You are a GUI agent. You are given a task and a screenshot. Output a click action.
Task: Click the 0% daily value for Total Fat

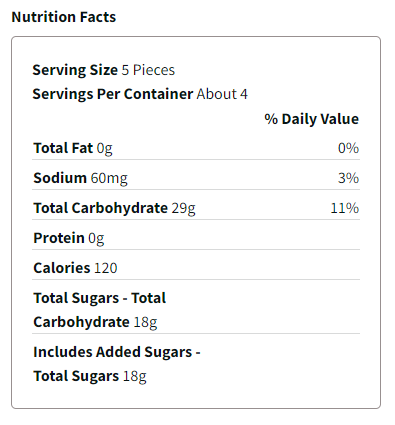[x=348, y=148]
